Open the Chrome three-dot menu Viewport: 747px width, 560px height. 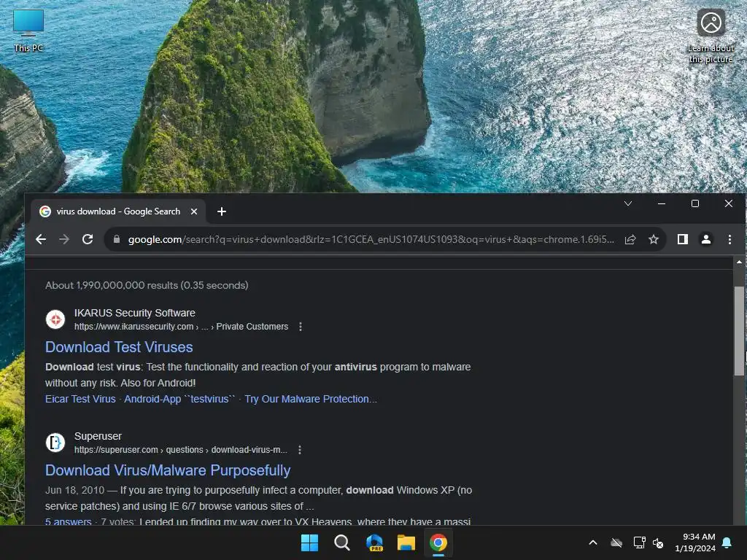coord(729,239)
